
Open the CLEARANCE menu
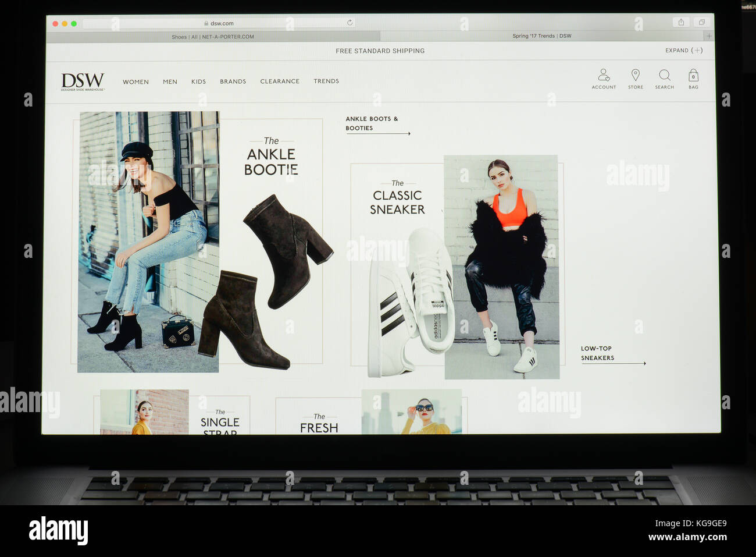coord(280,81)
